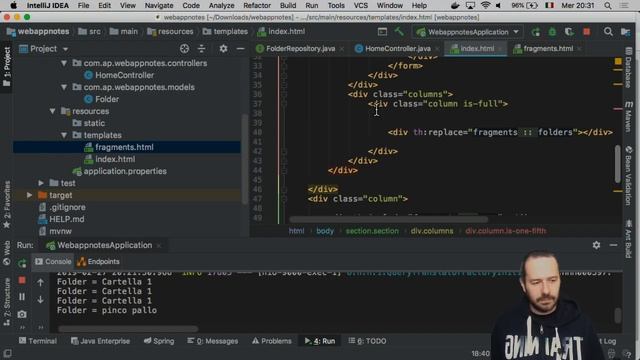Select the Endpoints tab in Run panel
This screenshot has width=640, height=360.
click(x=98, y=262)
